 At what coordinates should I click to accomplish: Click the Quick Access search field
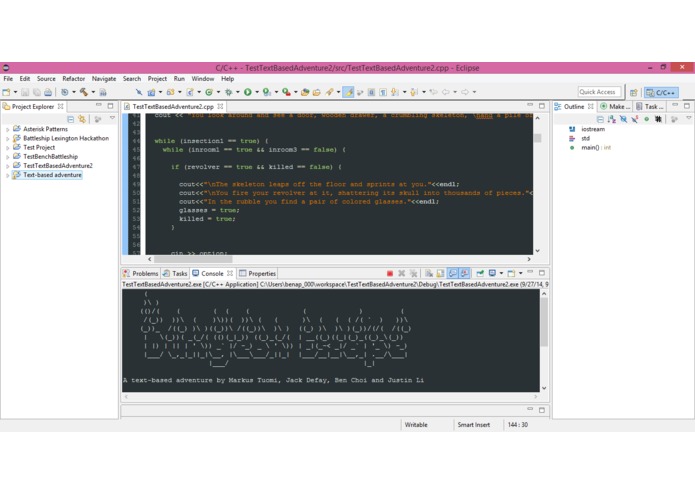click(598, 92)
